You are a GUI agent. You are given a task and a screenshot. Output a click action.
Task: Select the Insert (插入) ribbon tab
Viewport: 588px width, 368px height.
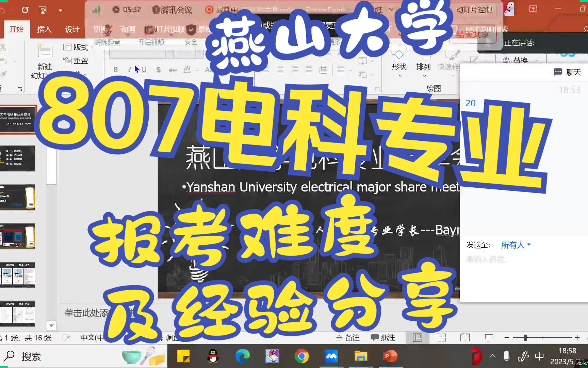44,29
